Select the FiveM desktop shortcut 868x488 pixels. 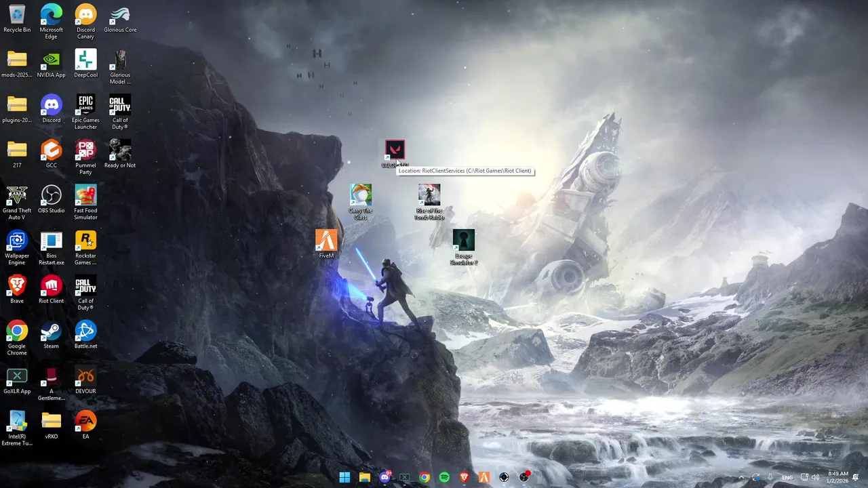pos(326,245)
